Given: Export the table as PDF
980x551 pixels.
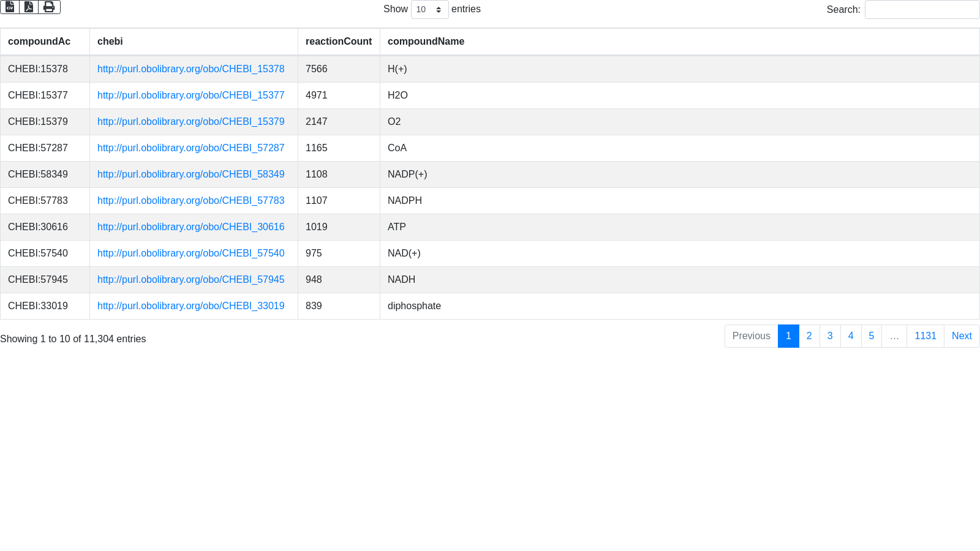Looking at the screenshot, I should pyautogui.click(x=29, y=7).
